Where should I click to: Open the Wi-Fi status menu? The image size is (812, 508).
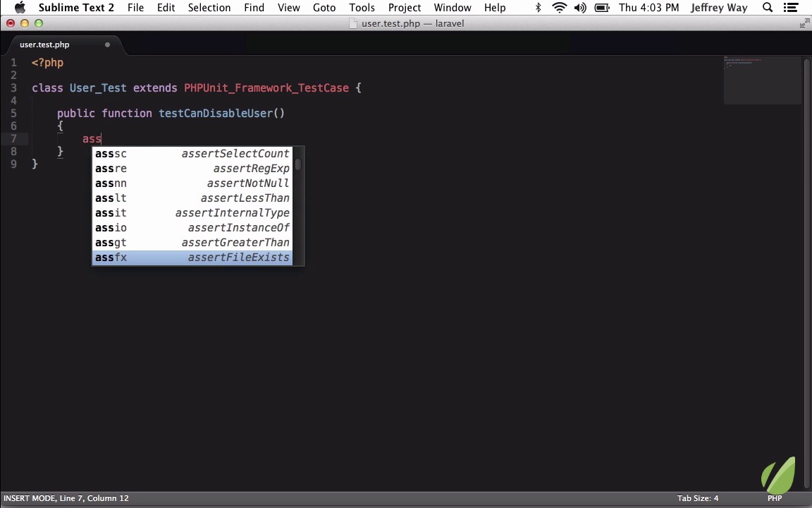(x=559, y=8)
